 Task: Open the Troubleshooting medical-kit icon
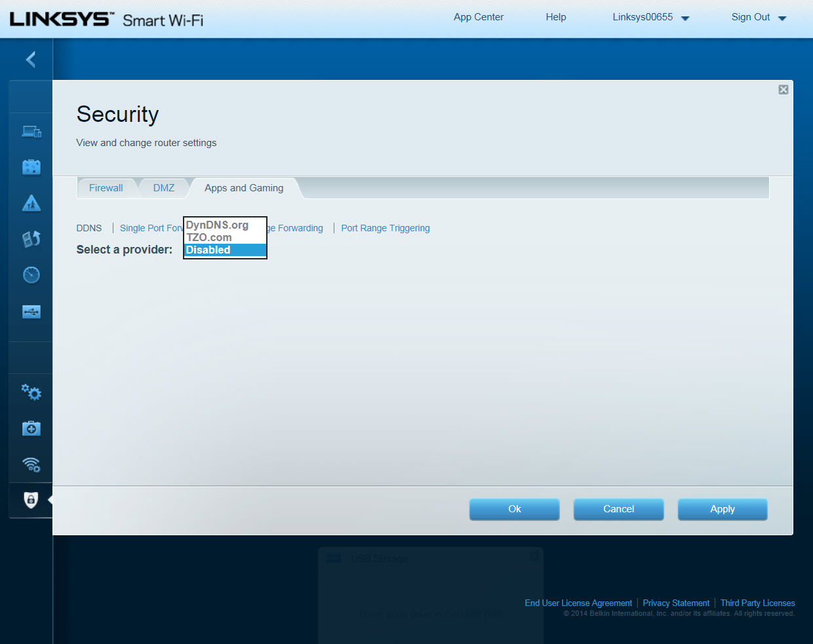click(x=31, y=428)
